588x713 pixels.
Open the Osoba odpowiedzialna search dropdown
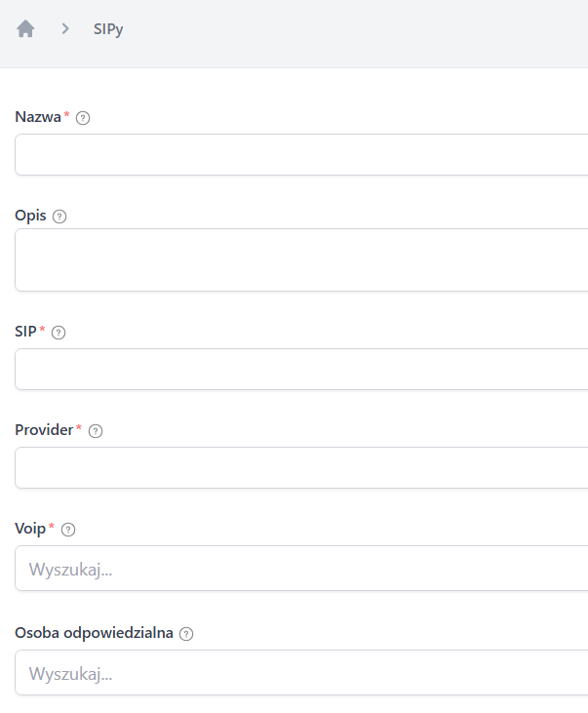[301, 672]
